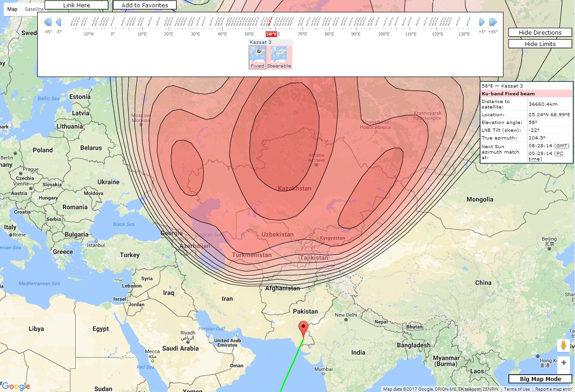Viewport: 575px width, 392px height.
Task: Click the Mongolia label on the map
Action: coord(480,199)
